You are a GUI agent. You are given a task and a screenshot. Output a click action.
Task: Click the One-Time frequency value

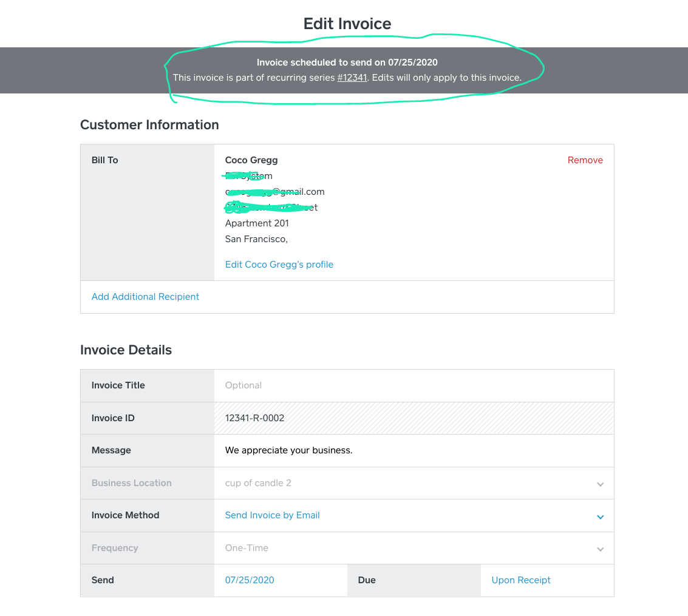(247, 548)
